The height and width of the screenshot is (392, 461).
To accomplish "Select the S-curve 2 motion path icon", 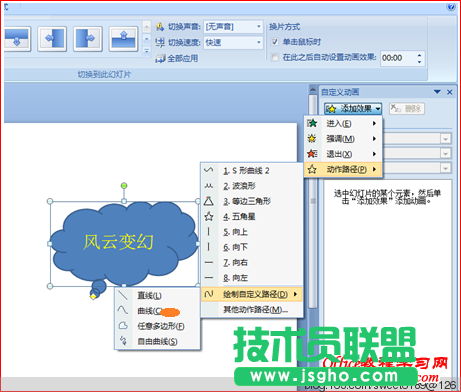I will [208, 170].
